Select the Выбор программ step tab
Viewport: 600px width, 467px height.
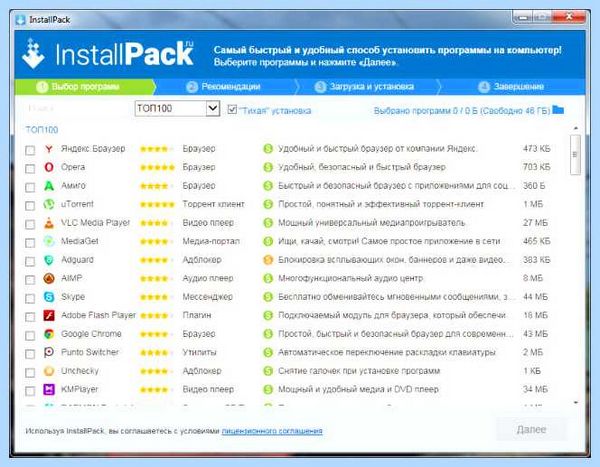pos(85,87)
